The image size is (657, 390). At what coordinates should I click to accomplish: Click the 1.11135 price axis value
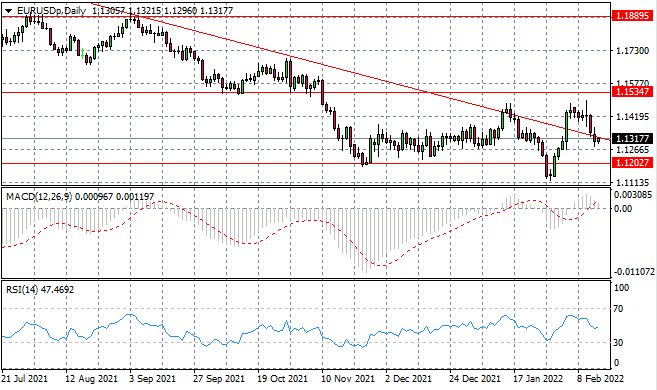(x=632, y=182)
